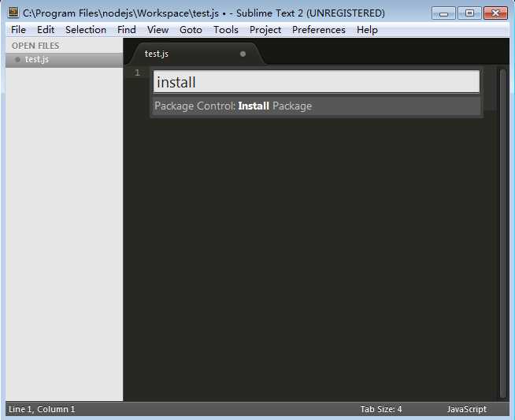The height and width of the screenshot is (420, 515).
Task: Select the test.js editor tab
Action: click(x=197, y=54)
